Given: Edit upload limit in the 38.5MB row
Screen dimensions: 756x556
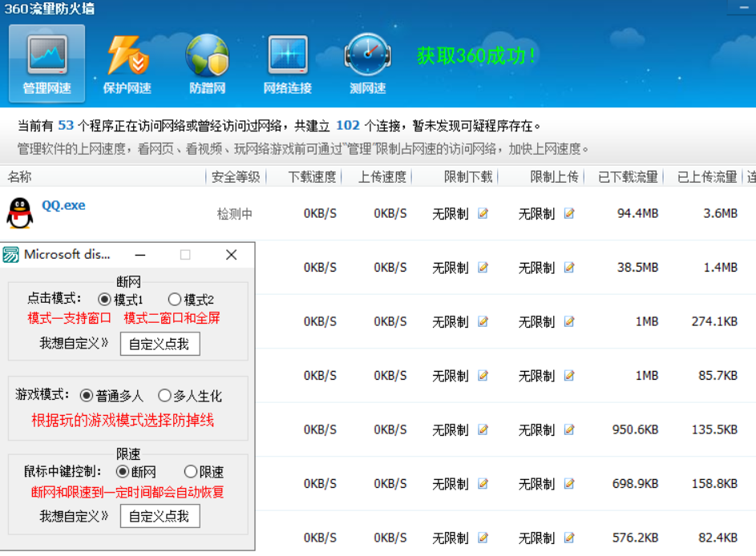Looking at the screenshot, I should click(569, 268).
